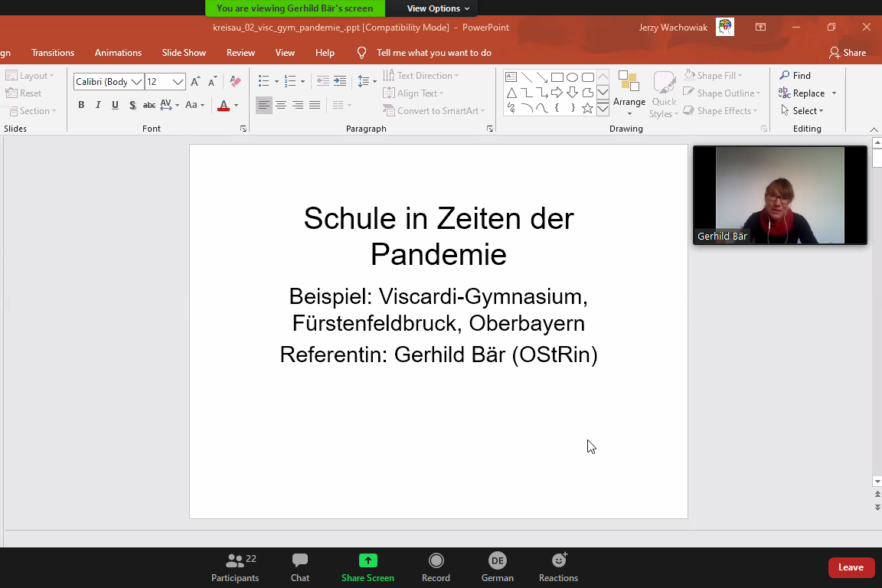Open the font color red swatch

click(x=224, y=105)
